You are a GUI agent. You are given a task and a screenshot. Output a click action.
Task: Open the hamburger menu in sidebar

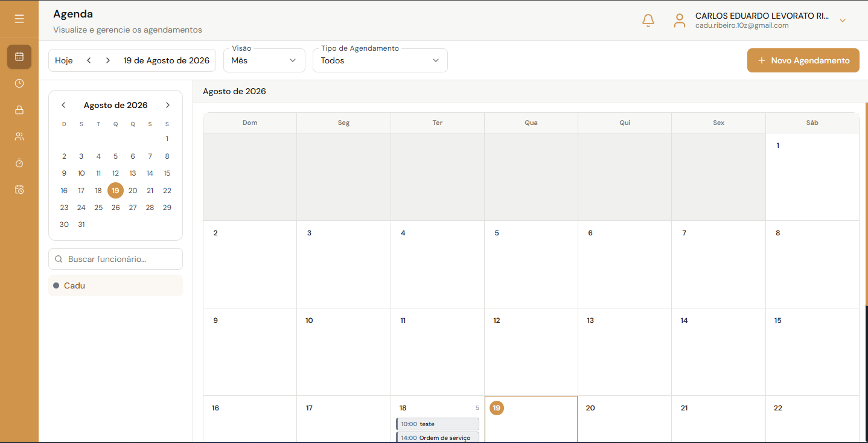click(19, 19)
